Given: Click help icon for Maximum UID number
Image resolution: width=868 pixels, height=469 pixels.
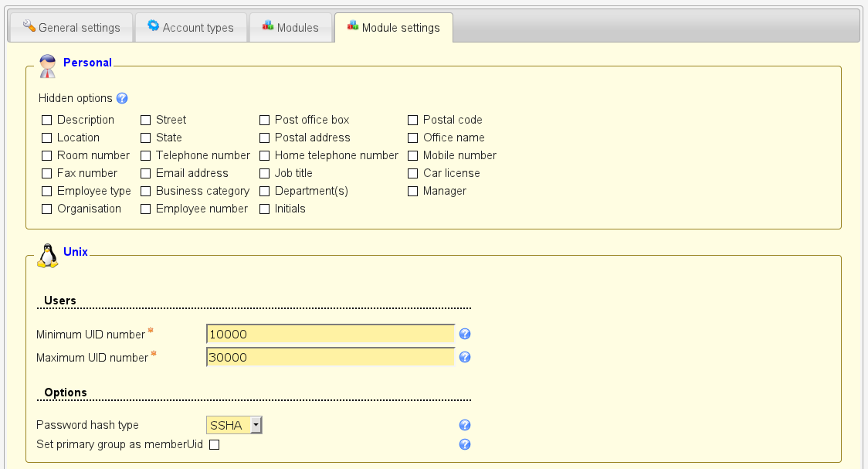Looking at the screenshot, I should pos(465,357).
